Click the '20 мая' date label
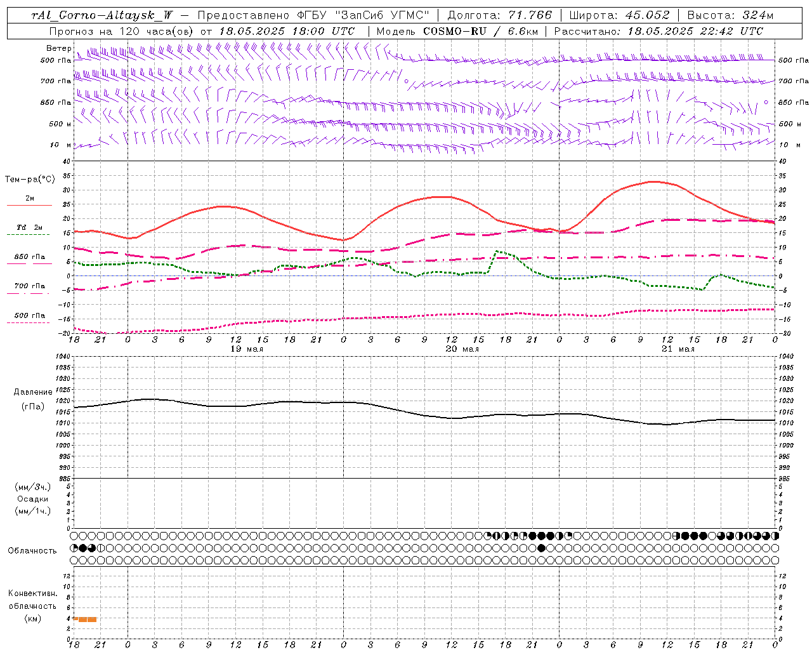The height and width of the screenshot is (650, 812). [462, 349]
